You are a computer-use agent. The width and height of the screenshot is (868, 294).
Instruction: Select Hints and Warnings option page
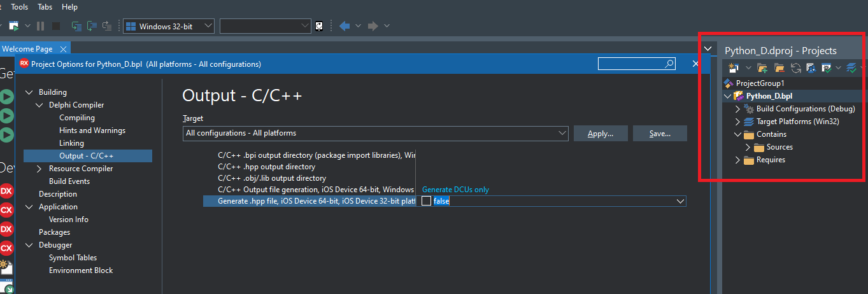(x=92, y=130)
